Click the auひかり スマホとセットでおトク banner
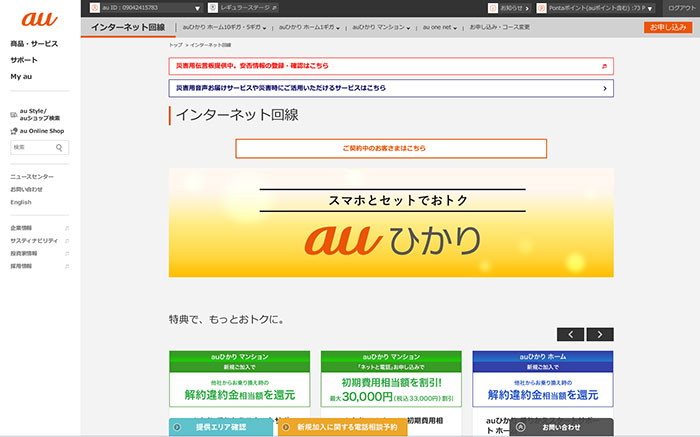This screenshot has width=700, height=437. tap(391, 223)
